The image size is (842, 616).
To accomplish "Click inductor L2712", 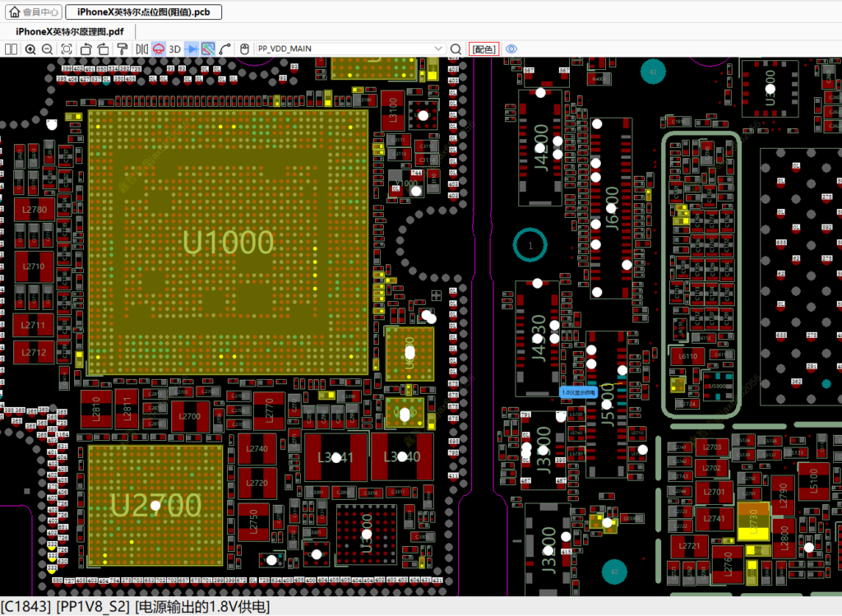I will pos(33,352).
